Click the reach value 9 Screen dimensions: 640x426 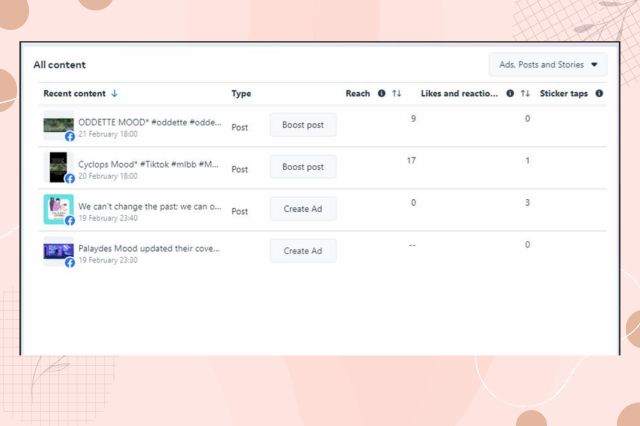pyautogui.click(x=413, y=118)
